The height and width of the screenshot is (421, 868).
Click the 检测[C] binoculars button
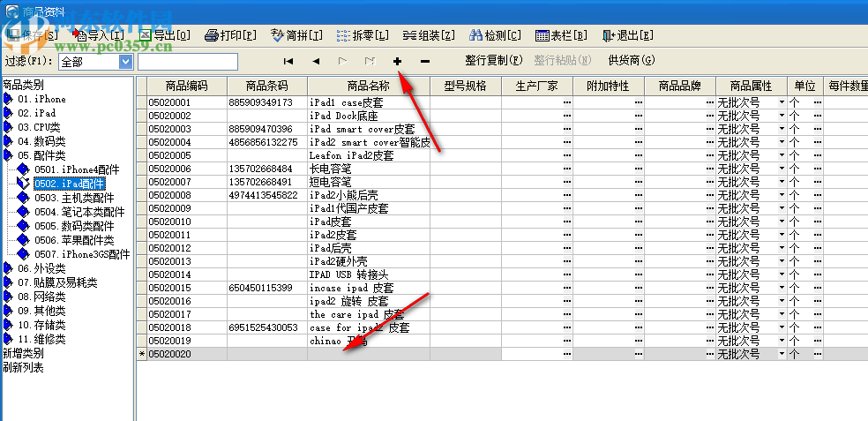click(495, 35)
